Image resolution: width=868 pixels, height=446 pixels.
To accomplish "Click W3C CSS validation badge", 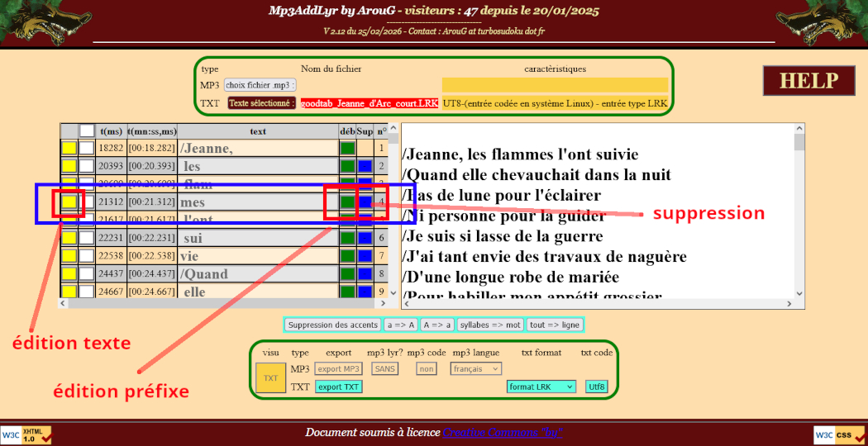I will point(840,434).
